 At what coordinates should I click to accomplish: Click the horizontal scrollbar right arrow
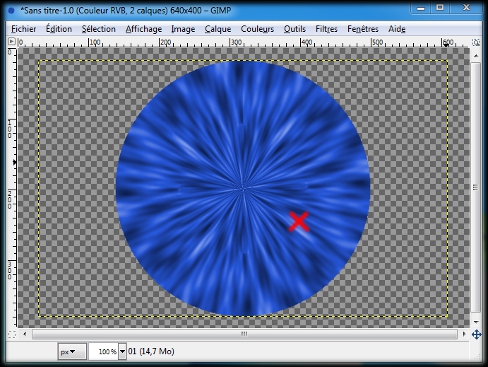pyautogui.click(x=464, y=334)
